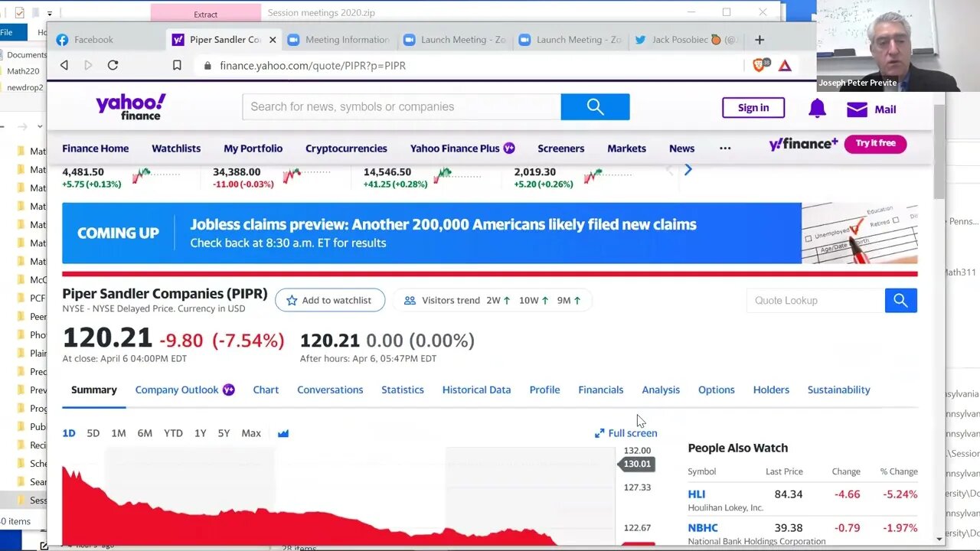This screenshot has width=980, height=551.
Task: Open the Financials tab
Action: tap(601, 390)
